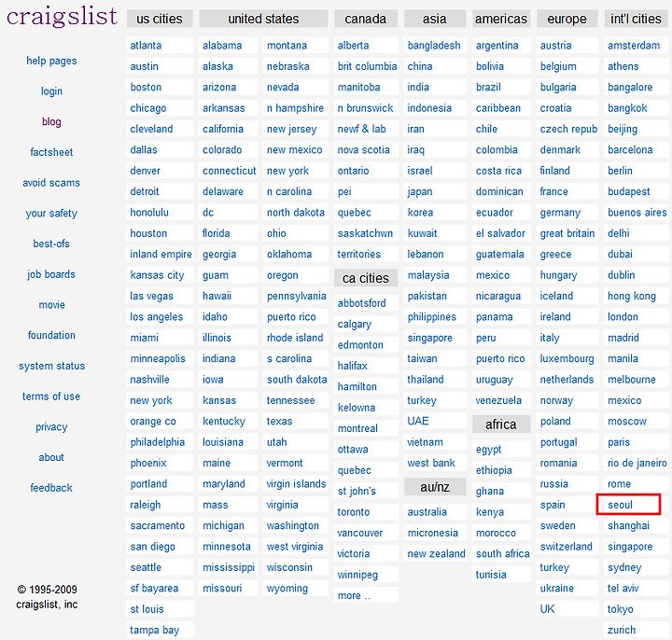Choose montana from the states list

[x=287, y=46]
